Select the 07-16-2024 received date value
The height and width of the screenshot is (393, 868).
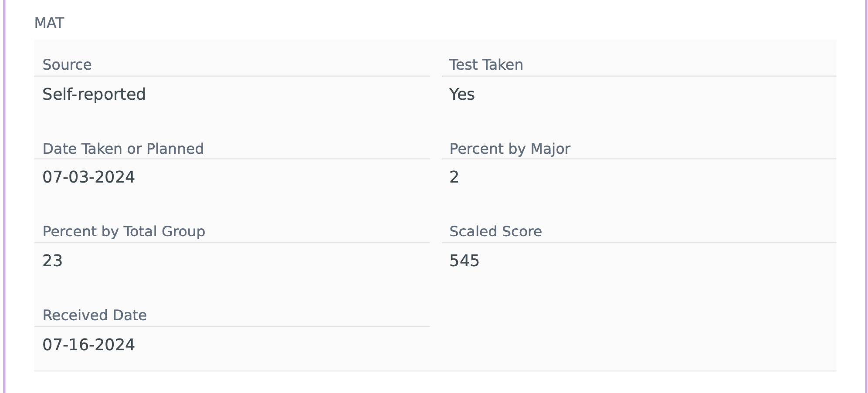(88, 345)
